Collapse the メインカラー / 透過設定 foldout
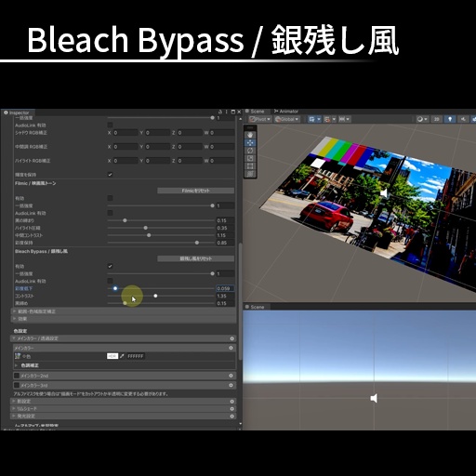The width and height of the screenshot is (476, 476). coord(14,338)
